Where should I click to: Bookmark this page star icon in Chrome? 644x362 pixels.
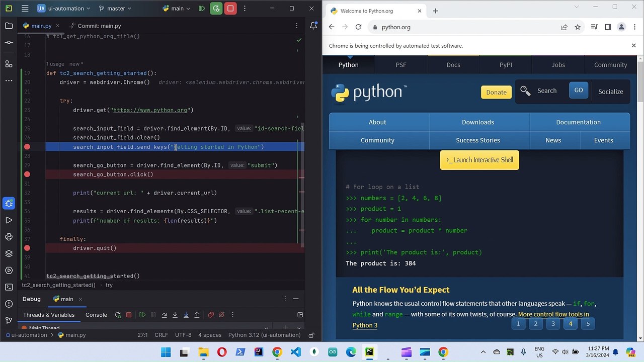point(578,27)
